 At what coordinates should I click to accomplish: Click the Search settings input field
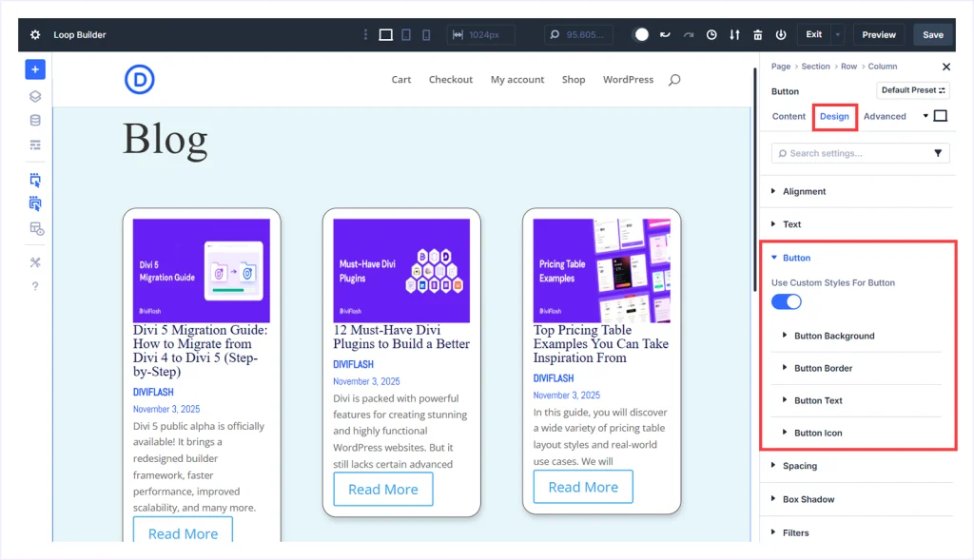tap(851, 153)
